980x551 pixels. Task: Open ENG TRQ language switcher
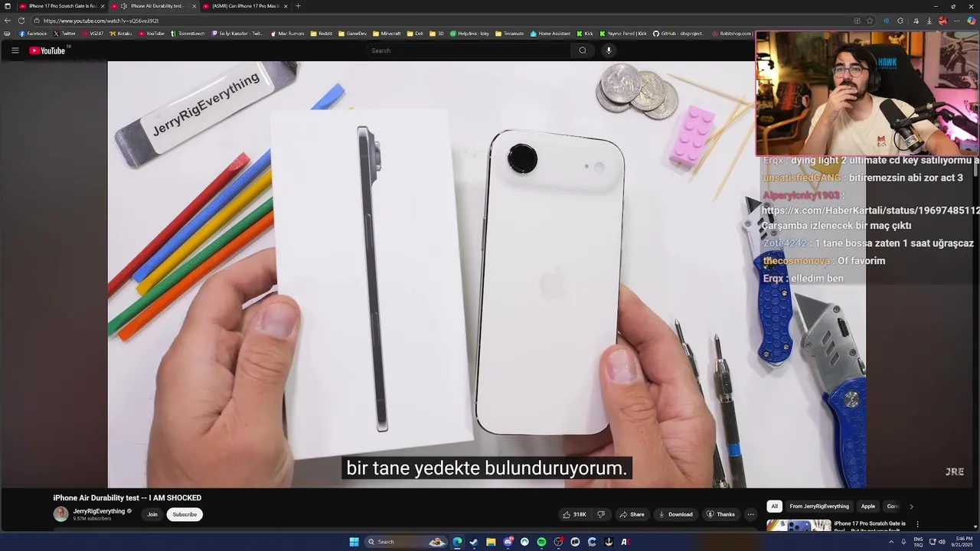click(918, 542)
